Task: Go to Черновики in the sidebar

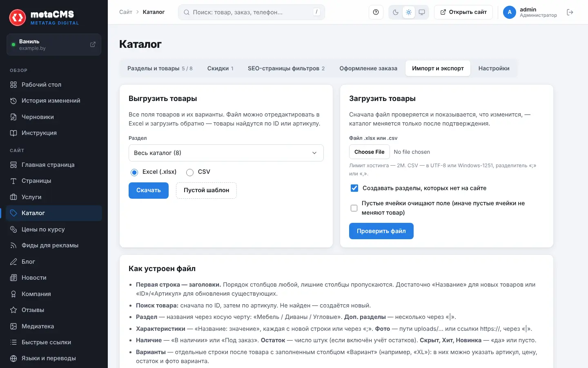Action: pos(54,117)
